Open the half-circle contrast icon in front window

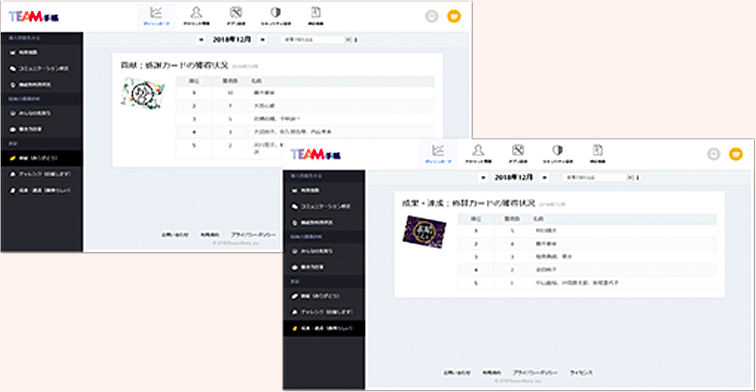click(x=557, y=154)
